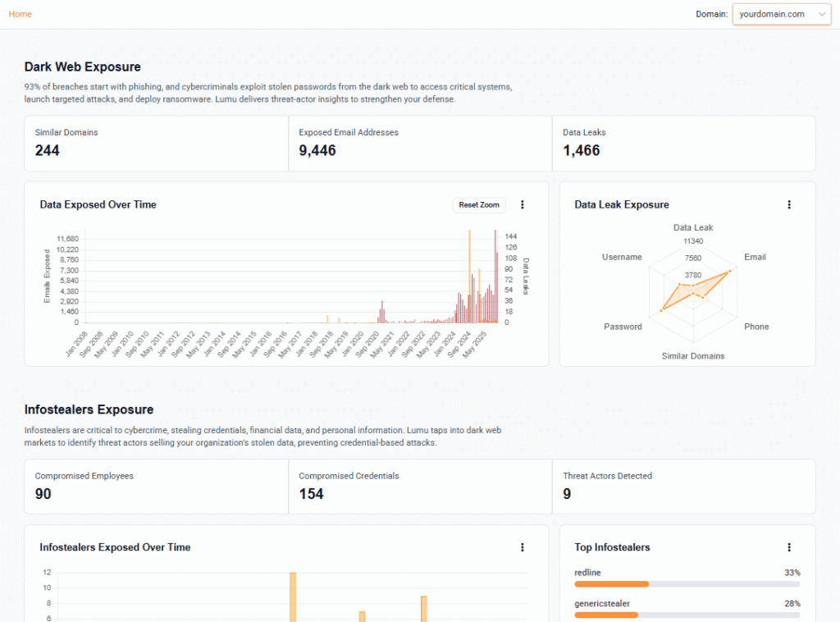Click the Compromised Credentials stat card
This screenshot has width=840, height=622.
[420, 487]
